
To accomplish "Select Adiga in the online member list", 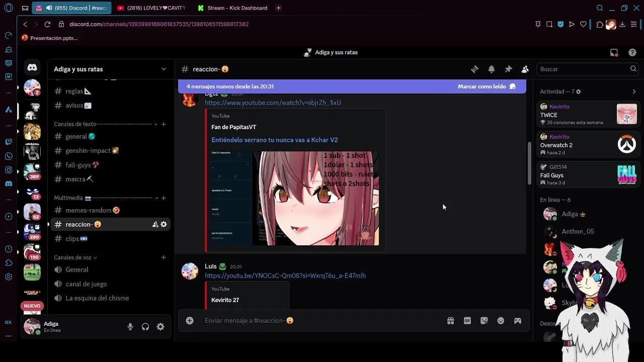I will point(589,214).
